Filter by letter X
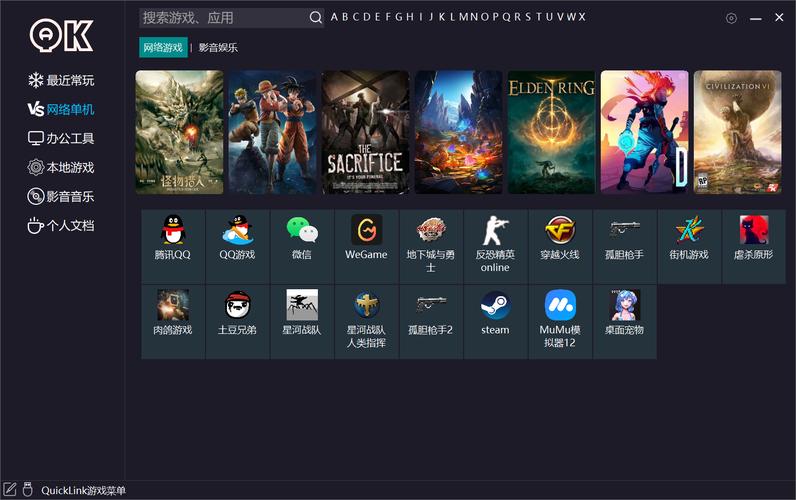The height and width of the screenshot is (500, 796). coord(582,17)
